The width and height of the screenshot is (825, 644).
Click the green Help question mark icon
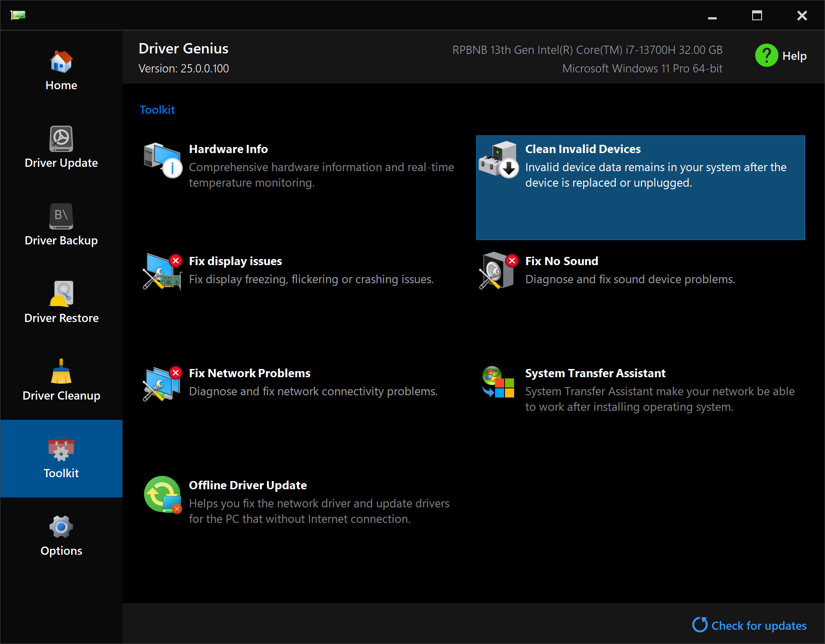coord(766,56)
